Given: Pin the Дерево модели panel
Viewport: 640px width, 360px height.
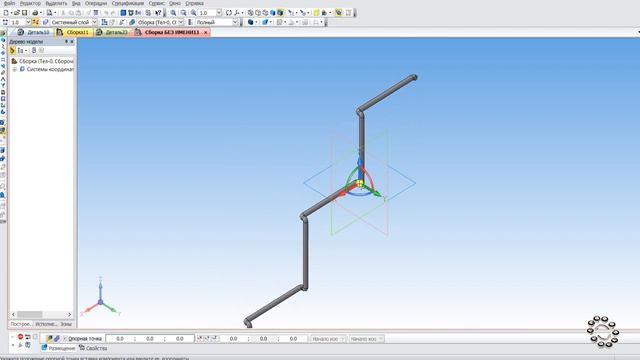Looking at the screenshot, I should coord(66,42).
